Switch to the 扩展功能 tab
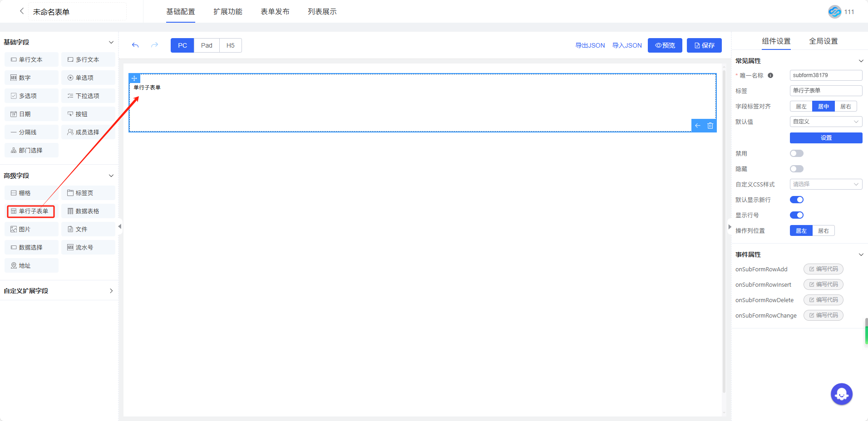 click(228, 12)
